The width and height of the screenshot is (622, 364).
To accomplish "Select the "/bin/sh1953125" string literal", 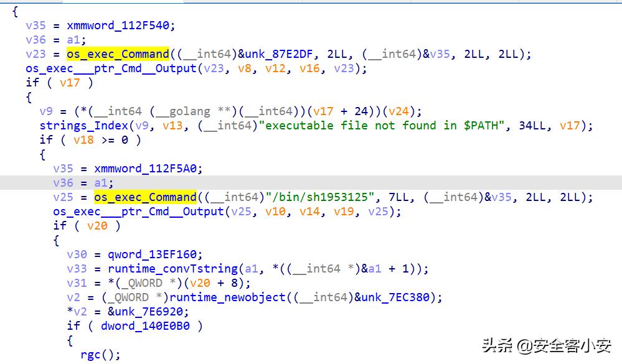I will tap(320, 197).
